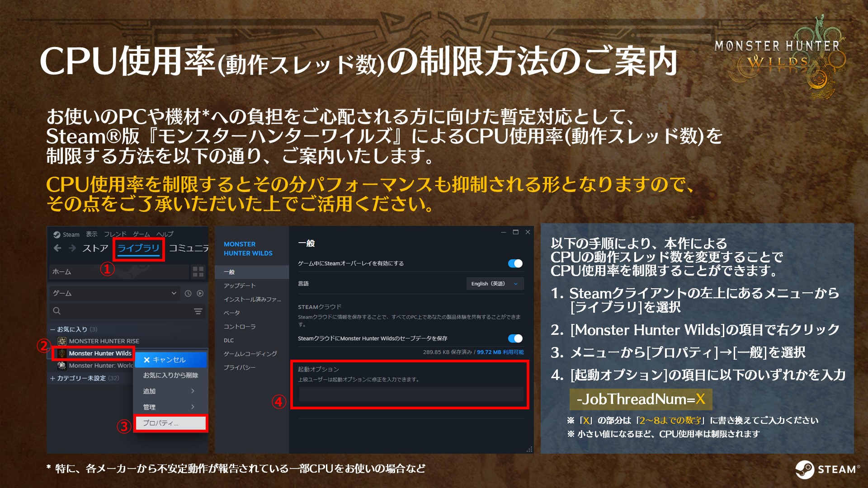Collapse the お気に入り favorites group
Screen dimensions: 868x488
53,329
